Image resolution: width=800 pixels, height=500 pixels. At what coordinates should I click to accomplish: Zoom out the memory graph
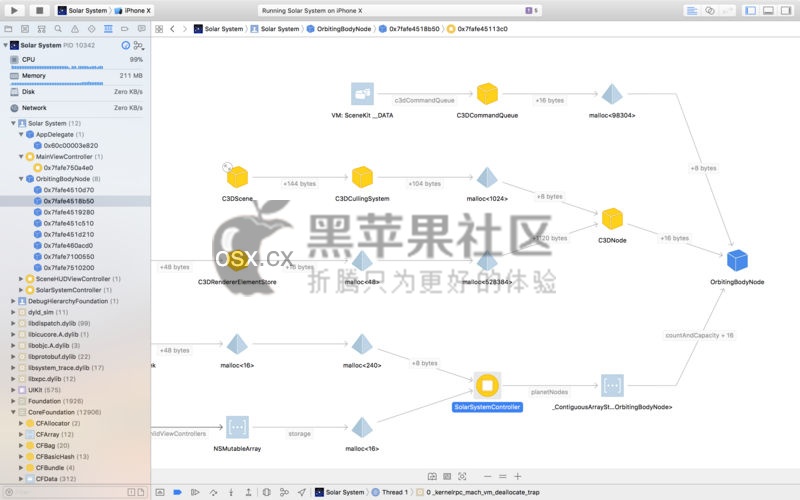click(487, 477)
